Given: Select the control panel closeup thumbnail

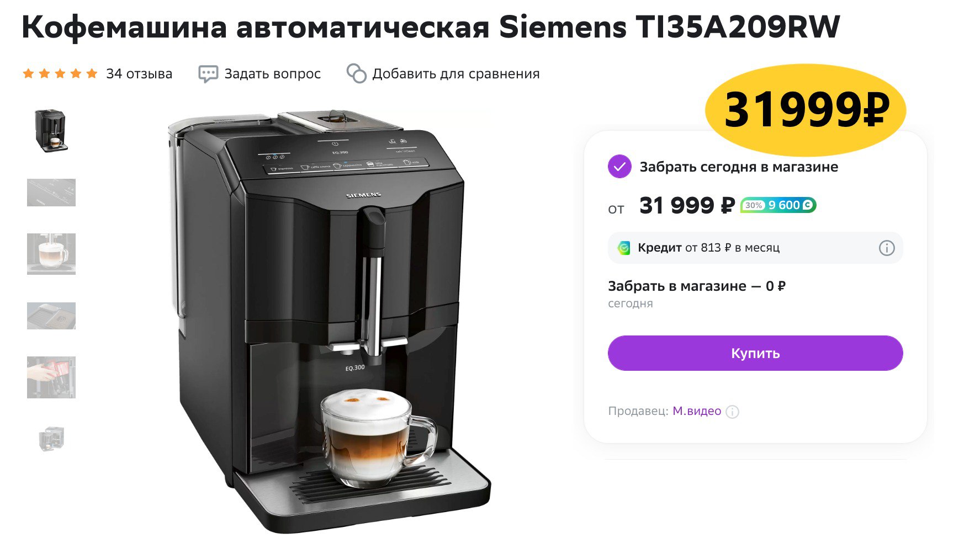Looking at the screenshot, I should pyautogui.click(x=51, y=193).
